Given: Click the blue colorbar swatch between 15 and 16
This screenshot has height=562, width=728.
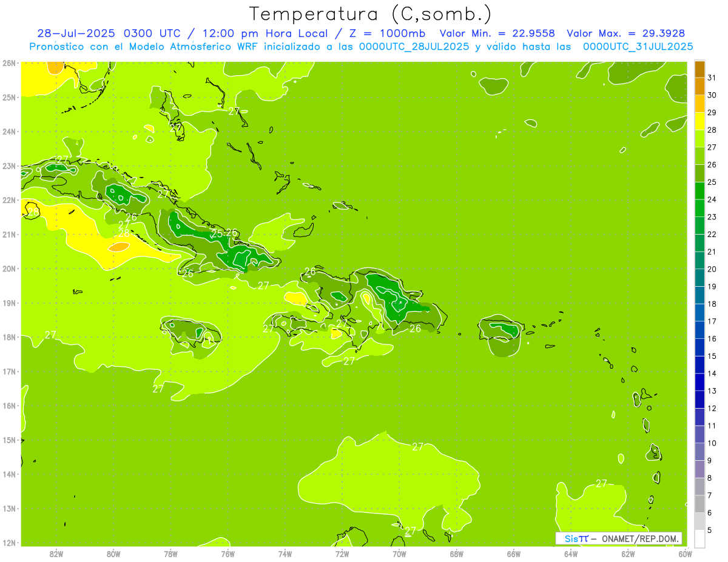Looking at the screenshot, I should point(700,347).
